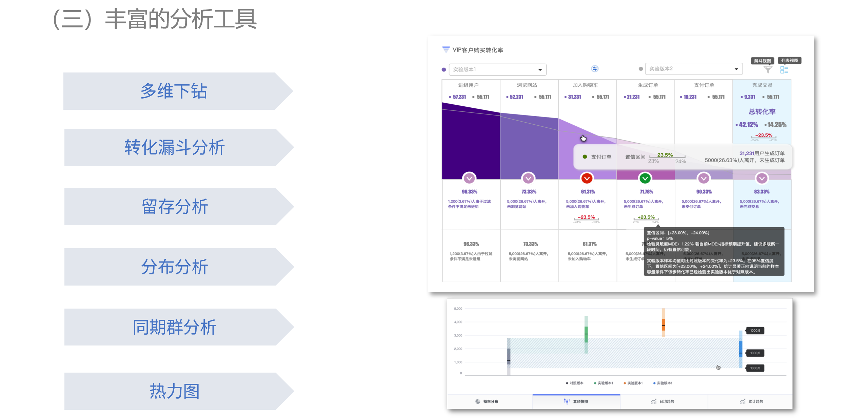Image resolution: width=868 pixels, height=419 pixels.
Task: Switch to list view icon
Action: (784, 70)
